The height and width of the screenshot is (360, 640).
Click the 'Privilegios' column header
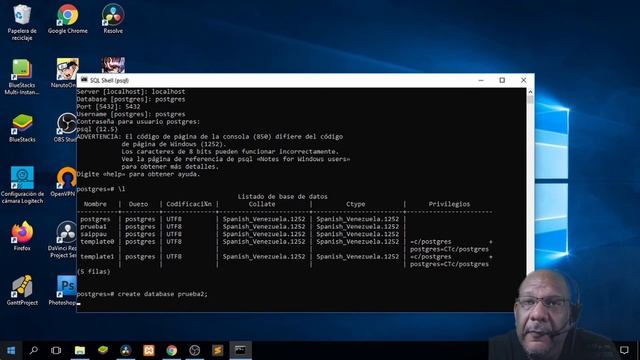[449, 204]
